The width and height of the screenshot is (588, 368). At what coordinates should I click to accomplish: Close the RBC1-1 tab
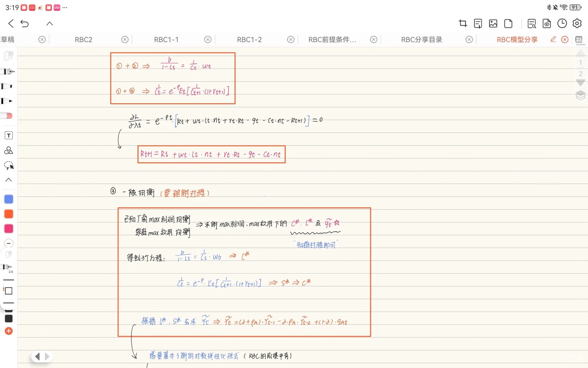[208, 40]
